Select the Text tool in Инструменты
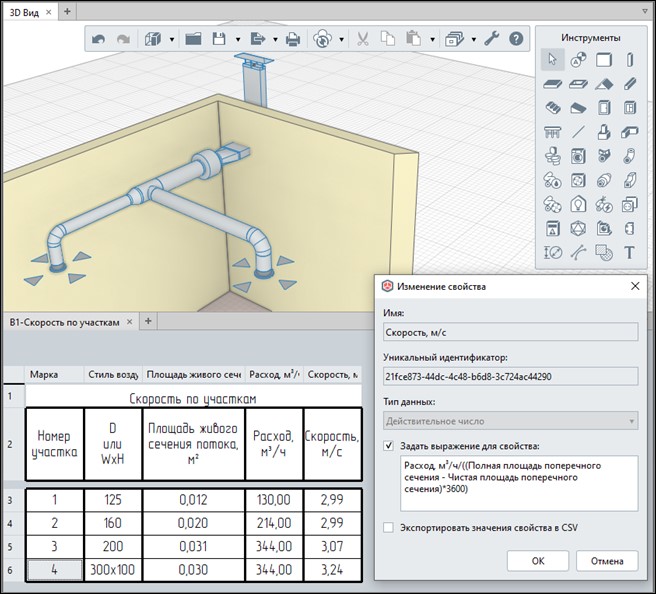 click(629, 253)
